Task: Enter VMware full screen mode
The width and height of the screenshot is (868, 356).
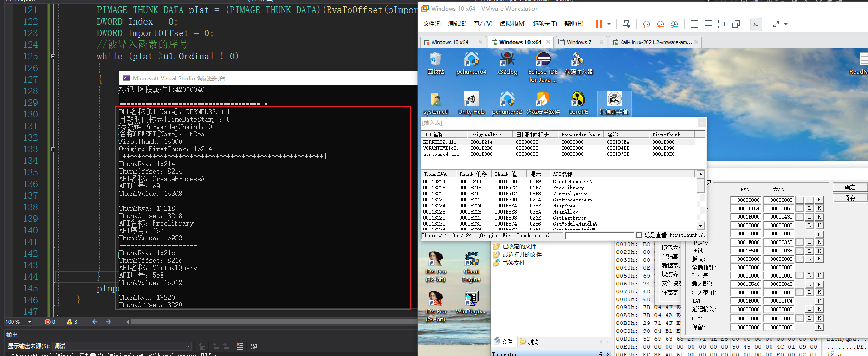Action: point(722,24)
